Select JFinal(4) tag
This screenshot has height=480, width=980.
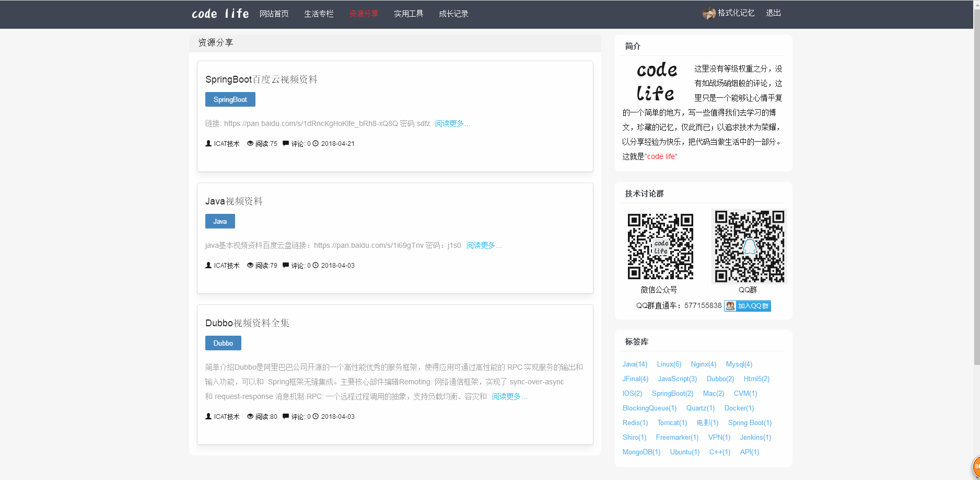635,379
